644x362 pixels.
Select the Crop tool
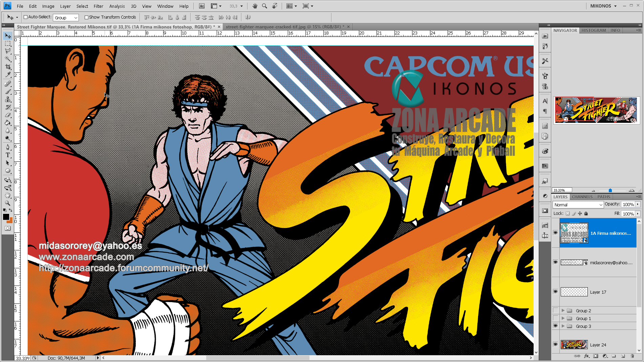pos(8,67)
